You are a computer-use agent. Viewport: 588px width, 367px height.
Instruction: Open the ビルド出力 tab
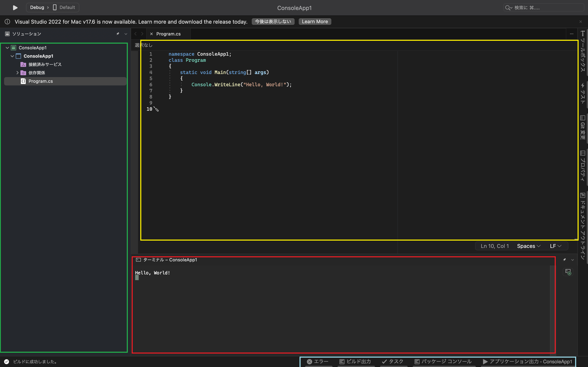pyautogui.click(x=355, y=362)
